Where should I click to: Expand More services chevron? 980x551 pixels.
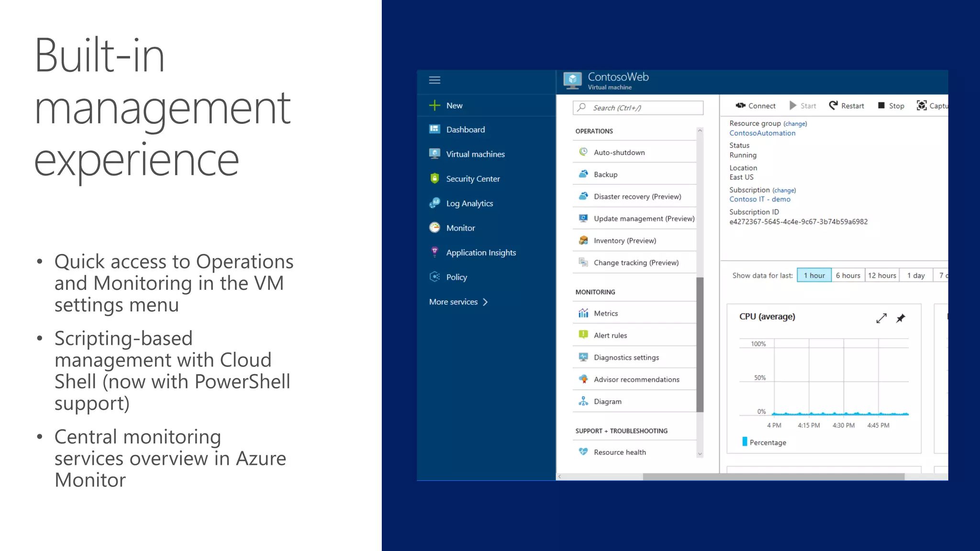(x=485, y=302)
